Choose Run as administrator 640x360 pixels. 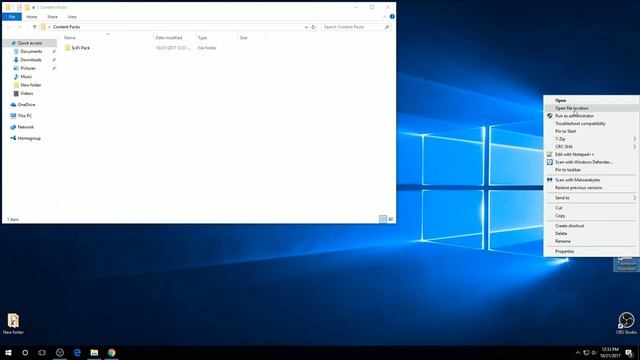[x=592, y=116]
